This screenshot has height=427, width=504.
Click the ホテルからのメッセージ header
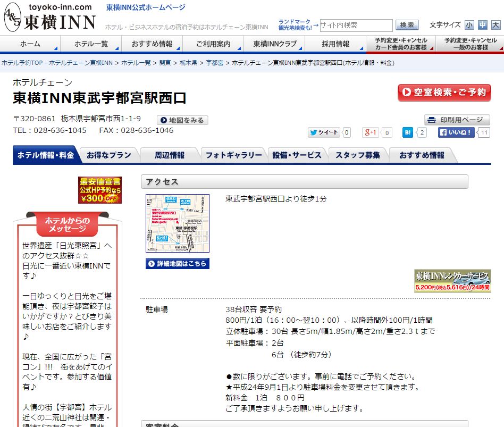pyautogui.click(x=67, y=224)
